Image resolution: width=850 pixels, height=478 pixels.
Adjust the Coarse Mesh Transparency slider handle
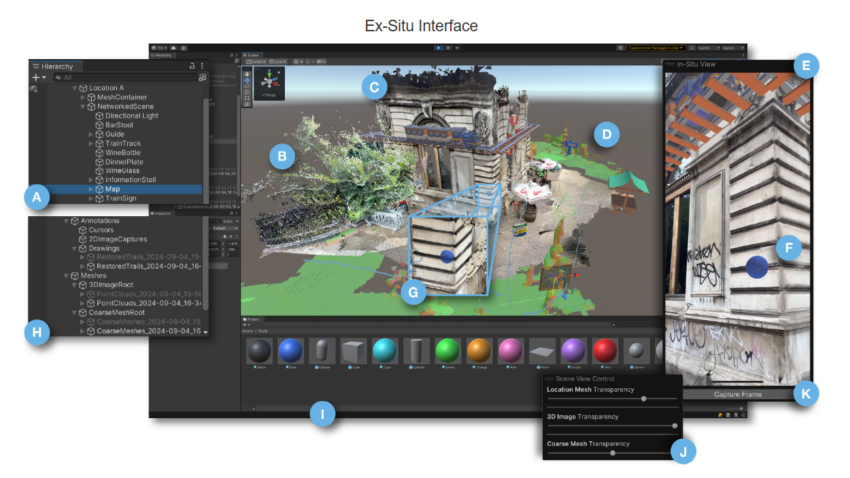(613, 453)
